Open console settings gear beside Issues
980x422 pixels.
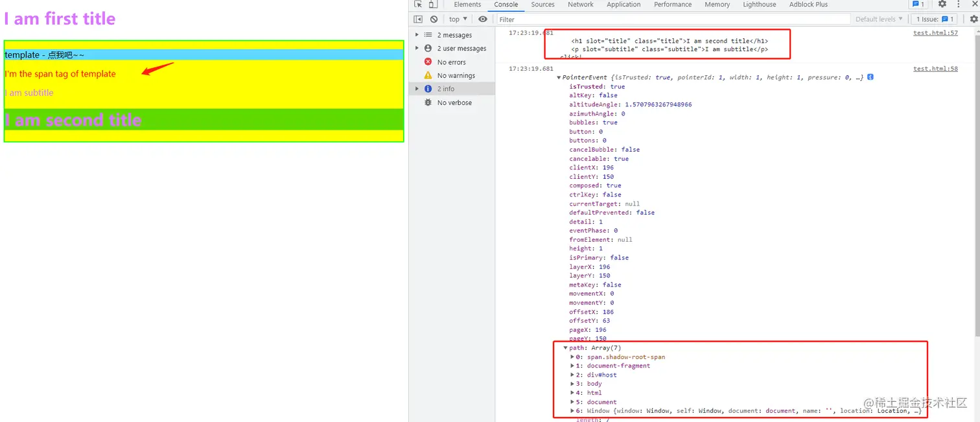(x=974, y=19)
